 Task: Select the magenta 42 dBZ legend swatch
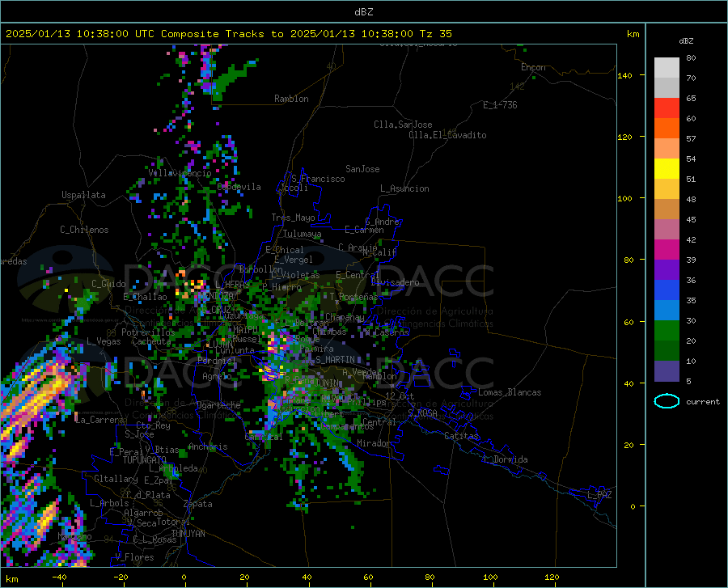point(667,250)
